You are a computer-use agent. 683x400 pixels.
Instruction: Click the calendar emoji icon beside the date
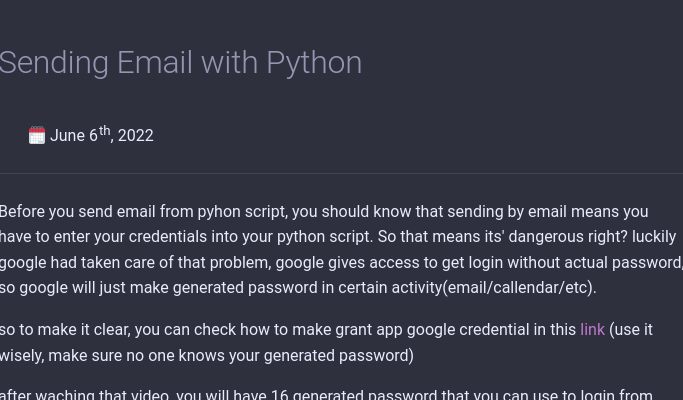pos(37,135)
